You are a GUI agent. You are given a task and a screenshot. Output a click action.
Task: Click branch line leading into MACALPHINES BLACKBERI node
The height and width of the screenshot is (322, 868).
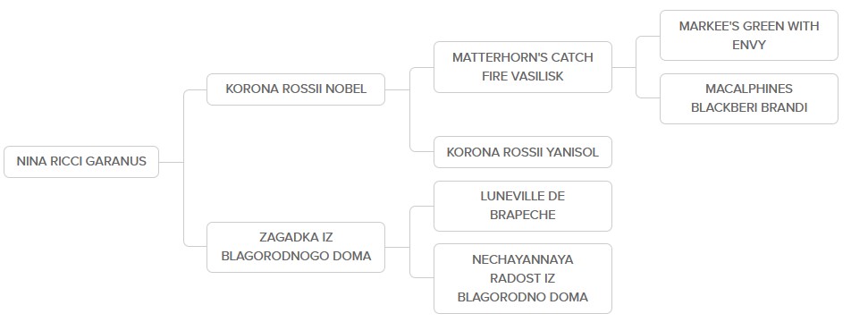(x=648, y=97)
